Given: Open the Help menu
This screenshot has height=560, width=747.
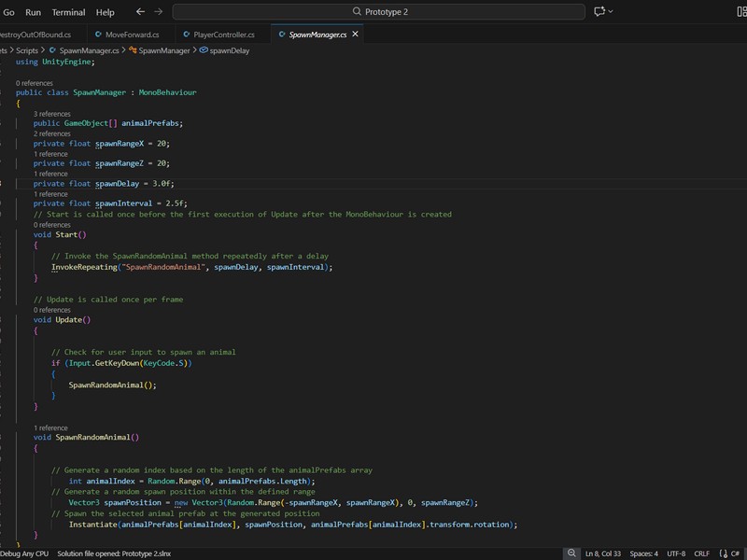Looking at the screenshot, I should tap(106, 12).
